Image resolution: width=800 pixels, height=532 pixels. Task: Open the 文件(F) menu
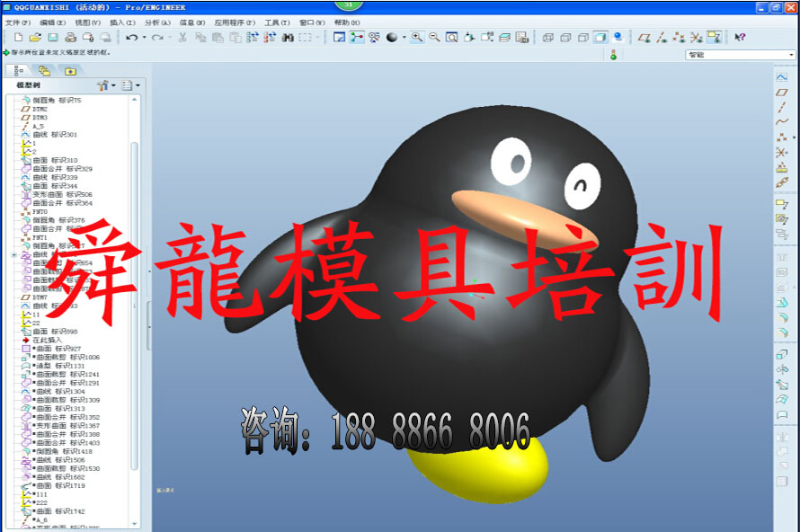coord(18,22)
